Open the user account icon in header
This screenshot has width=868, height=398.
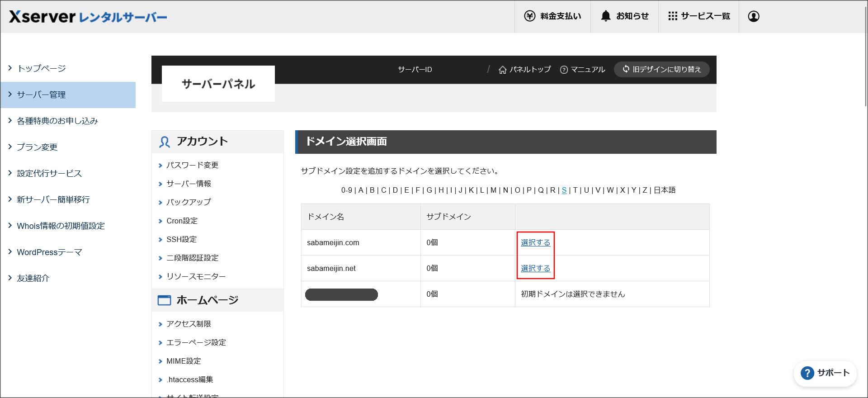tap(754, 16)
